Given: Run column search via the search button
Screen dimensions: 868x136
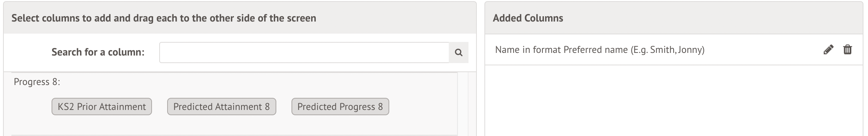Looking at the screenshot, I should 458,53.
